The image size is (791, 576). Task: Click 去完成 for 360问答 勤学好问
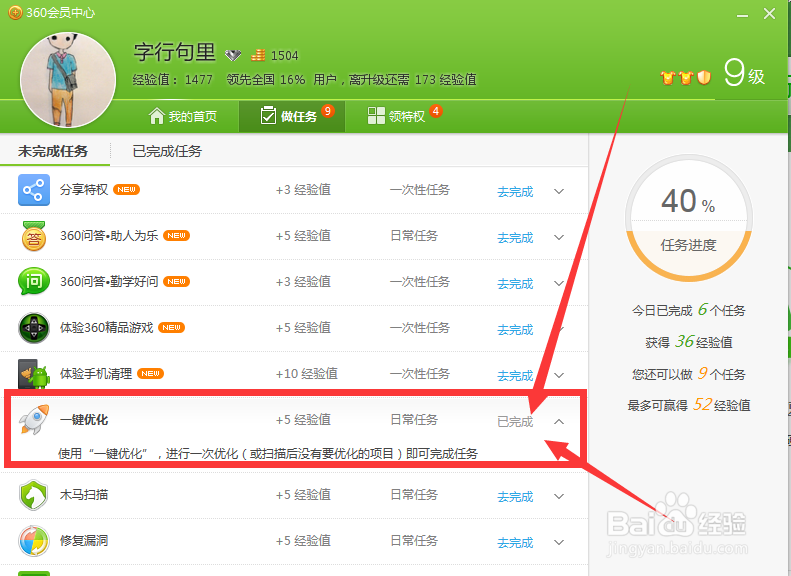coord(515,283)
